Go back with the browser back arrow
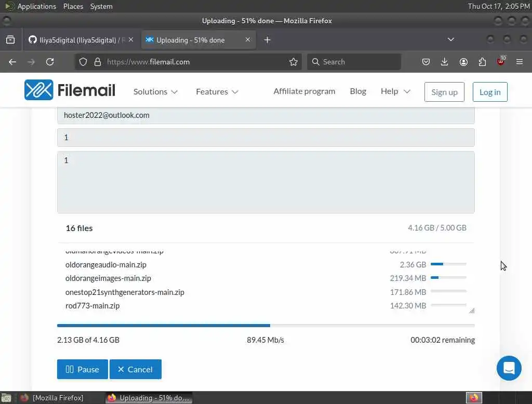Screen dimensions: 532x404 click(x=12, y=62)
